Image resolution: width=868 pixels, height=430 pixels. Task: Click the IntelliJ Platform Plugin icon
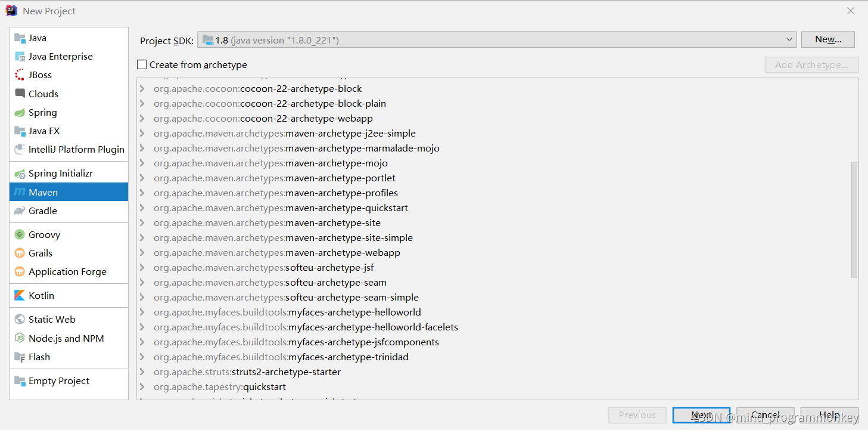click(x=20, y=150)
